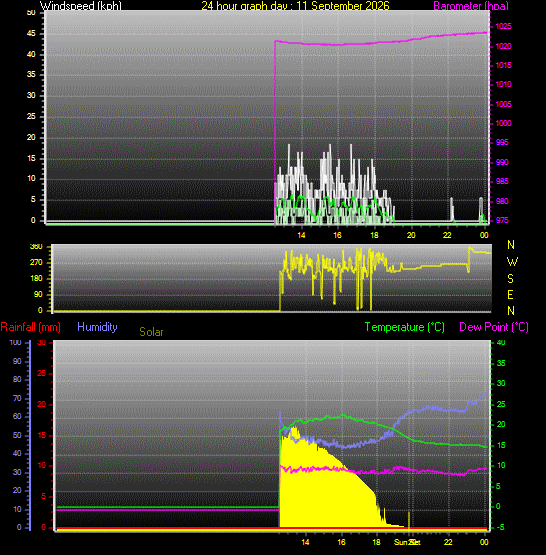Select barometer scale value 1015

[x=503, y=65]
